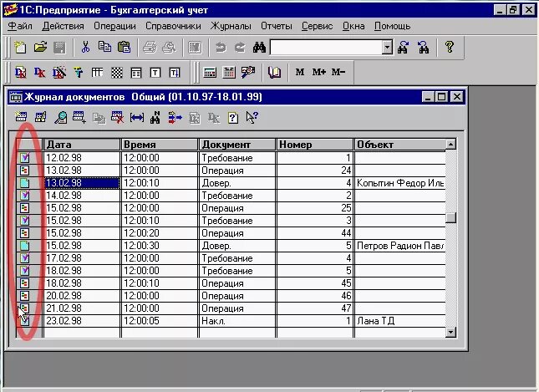The image size is (539, 392).
Task: Click the Redo arrow icon
Action: (240, 47)
